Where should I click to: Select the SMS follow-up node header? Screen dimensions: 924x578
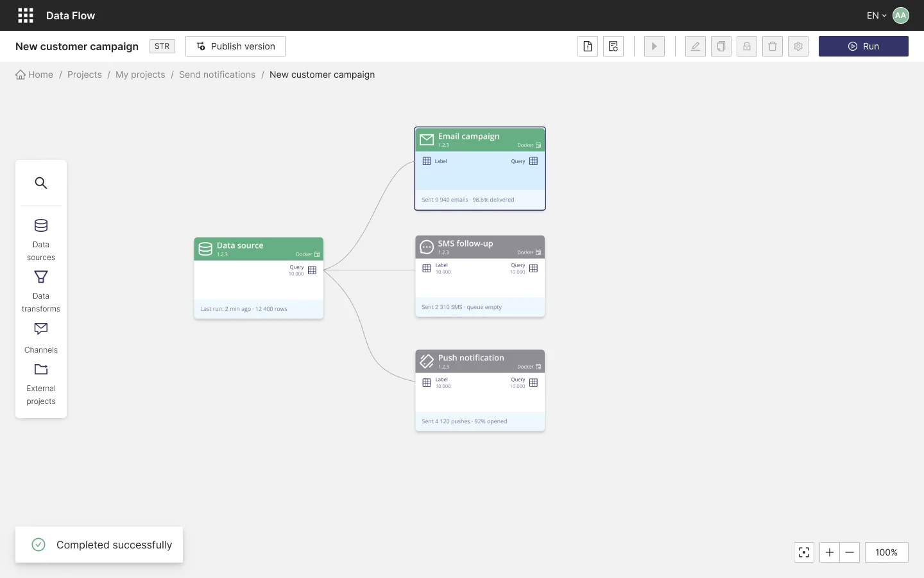[x=480, y=247]
